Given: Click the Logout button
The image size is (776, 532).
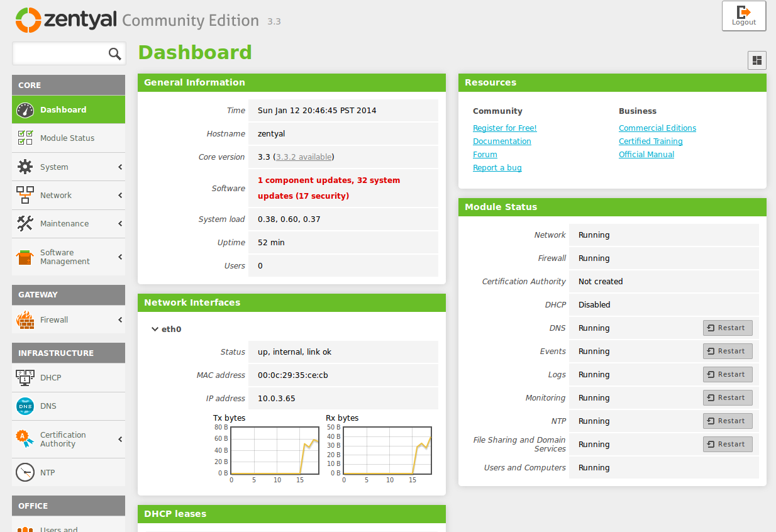Looking at the screenshot, I should point(744,16).
